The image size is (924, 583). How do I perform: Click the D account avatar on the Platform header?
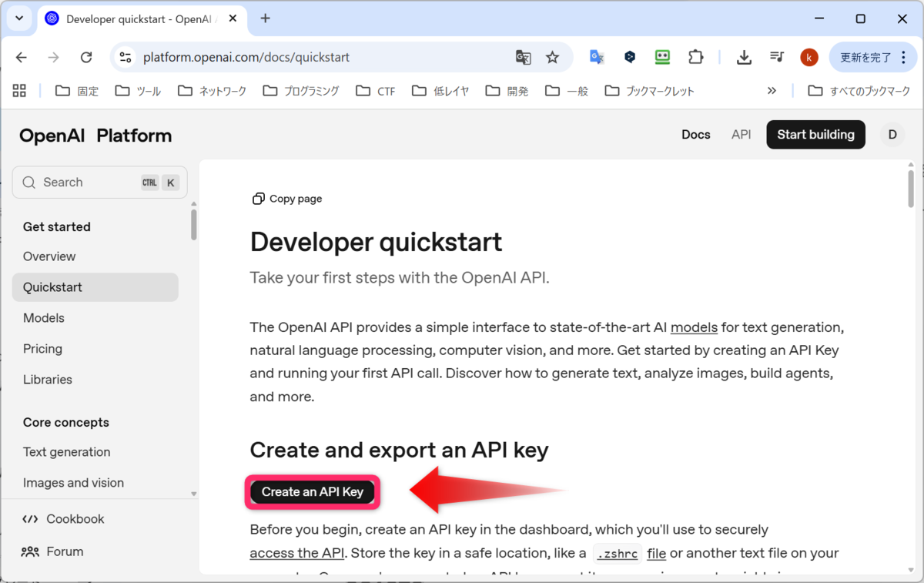(x=892, y=134)
